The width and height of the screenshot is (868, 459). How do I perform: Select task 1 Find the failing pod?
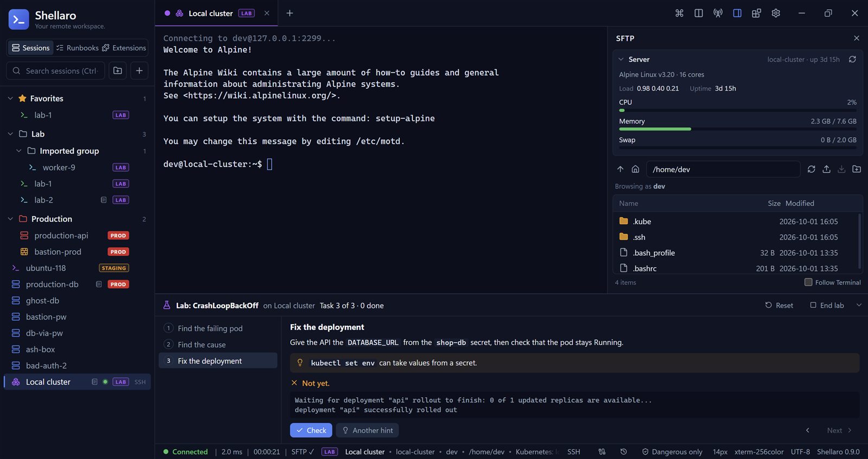218,328
